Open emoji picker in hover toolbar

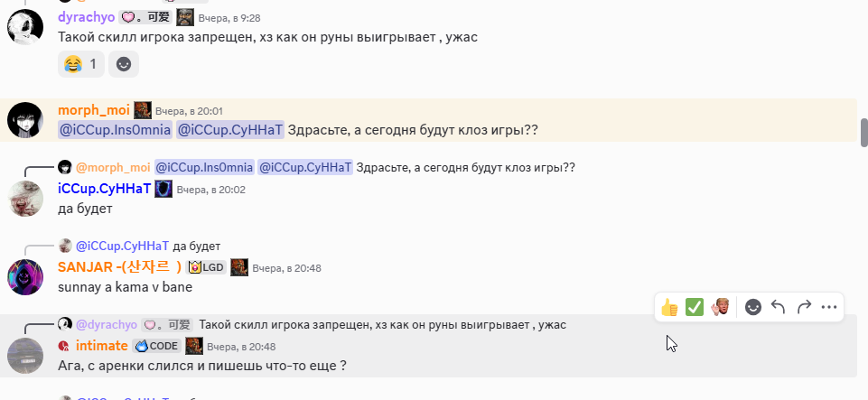[x=753, y=307]
